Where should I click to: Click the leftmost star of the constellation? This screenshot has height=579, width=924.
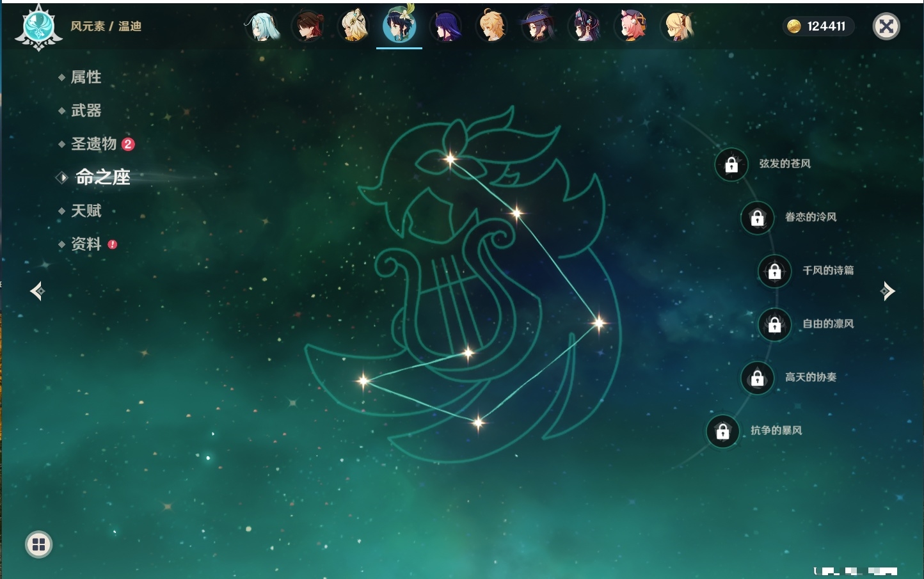pos(363,381)
